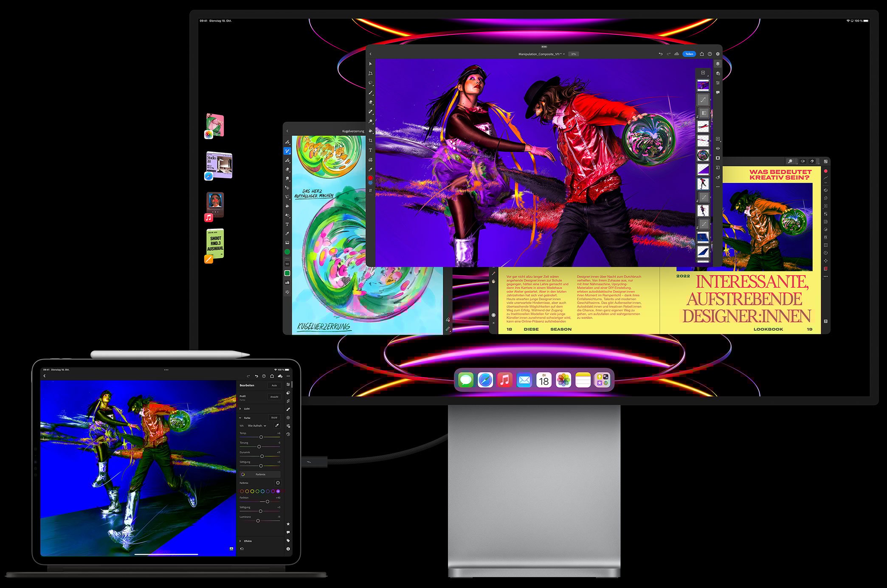Select the Lasso tool in Photoshop
Image resolution: width=887 pixels, height=588 pixels.
tap(370, 83)
